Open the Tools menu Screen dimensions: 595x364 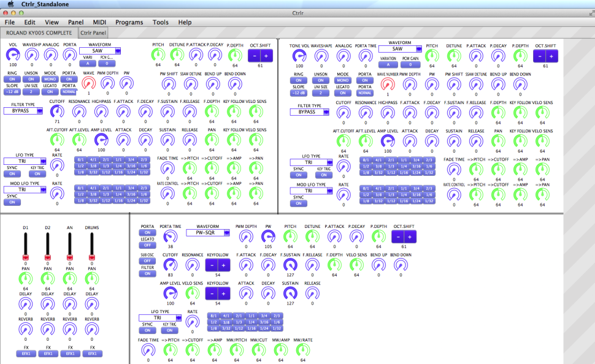pyautogui.click(x=161, y=22)
